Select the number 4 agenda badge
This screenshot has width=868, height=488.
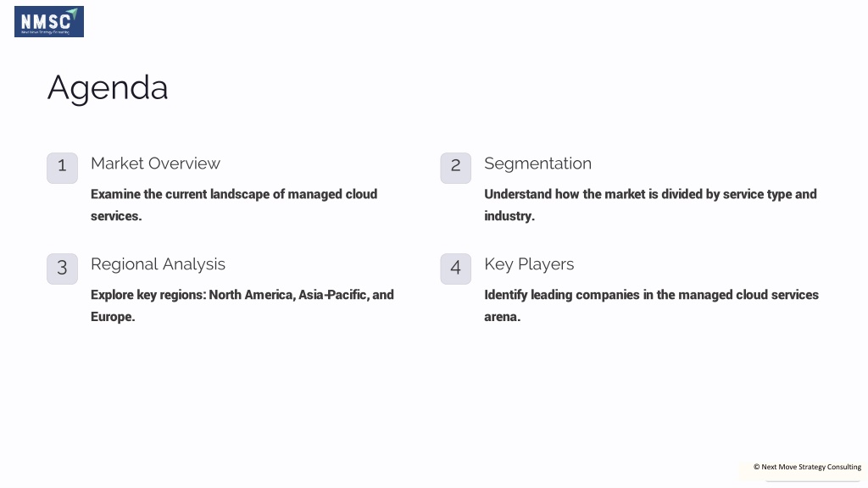[455, 269]
